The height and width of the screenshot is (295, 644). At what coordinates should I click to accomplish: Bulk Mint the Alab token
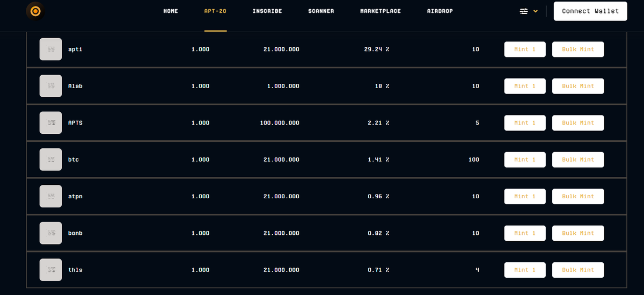click(x=578, y=86)
